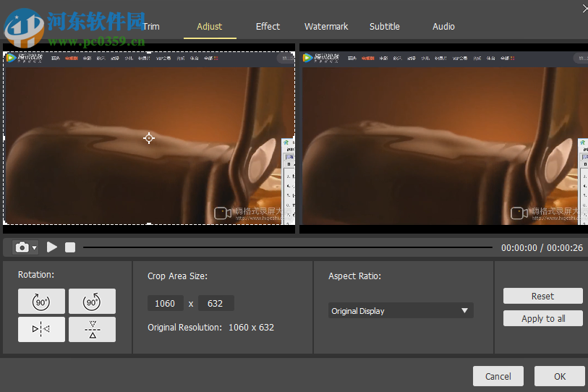Open the Subtitle tab
Viewport: 588px width, 392px height.
[x=385, y=27]
